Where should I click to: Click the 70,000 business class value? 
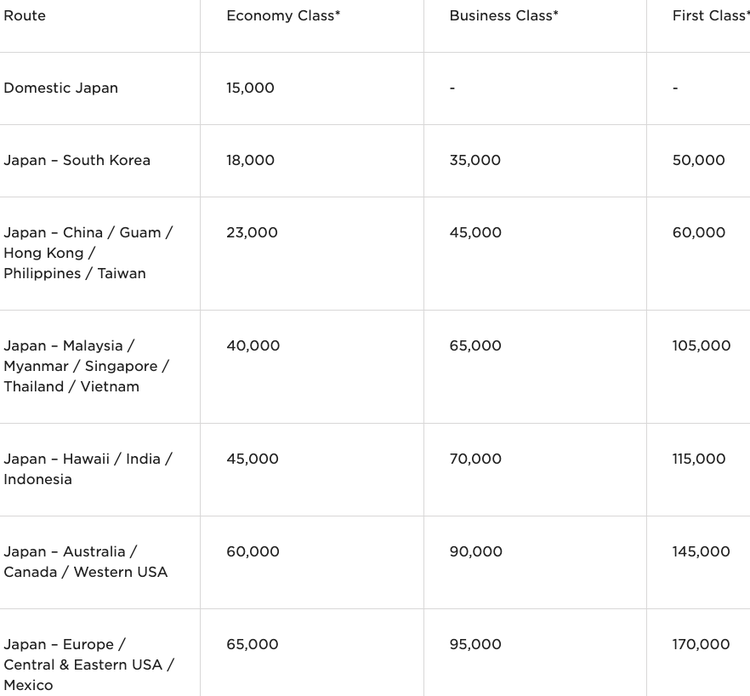[x=475, y=459]
